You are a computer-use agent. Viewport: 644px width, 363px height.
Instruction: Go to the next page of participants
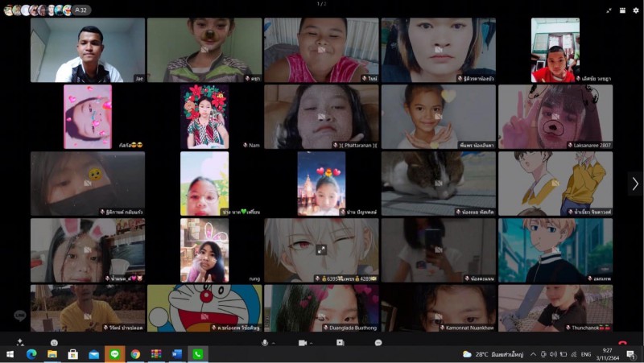(x=634, y=184)
